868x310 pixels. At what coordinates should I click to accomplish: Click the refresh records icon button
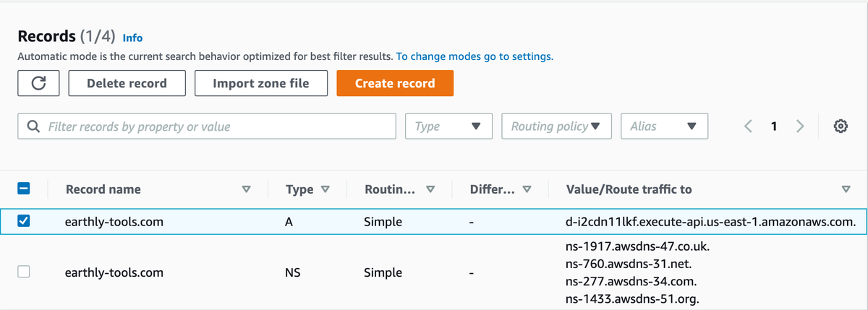[38, 83]
